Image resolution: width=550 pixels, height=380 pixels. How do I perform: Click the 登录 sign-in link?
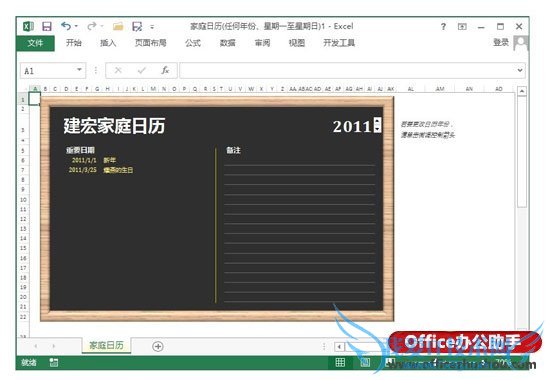pyautogui.click(x=501, y=42)
